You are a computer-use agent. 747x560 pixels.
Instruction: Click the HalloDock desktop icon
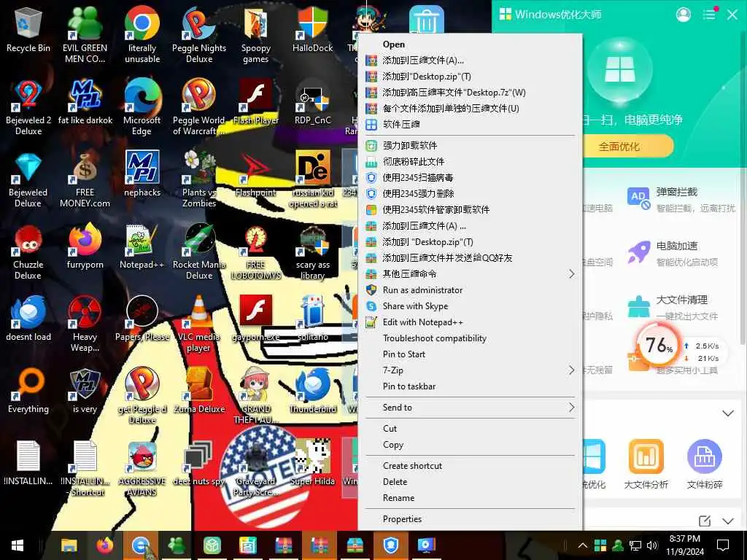click(x=312, y=29)
